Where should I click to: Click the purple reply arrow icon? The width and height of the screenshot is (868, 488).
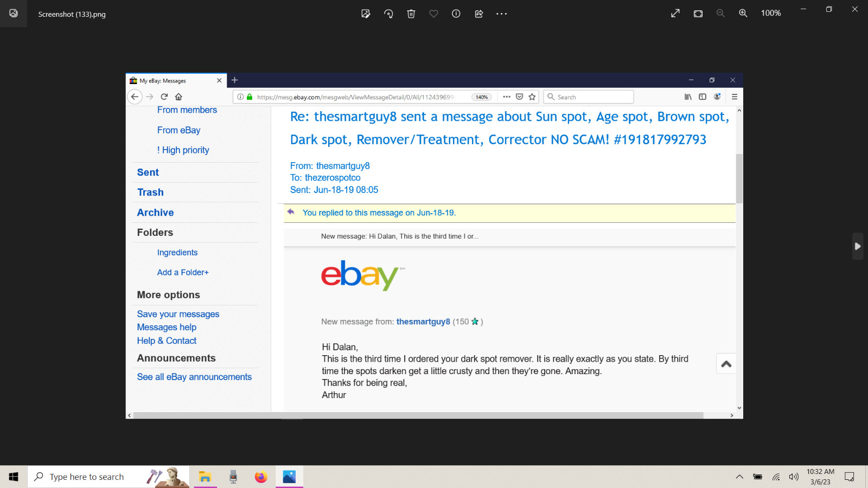point(291,212)
